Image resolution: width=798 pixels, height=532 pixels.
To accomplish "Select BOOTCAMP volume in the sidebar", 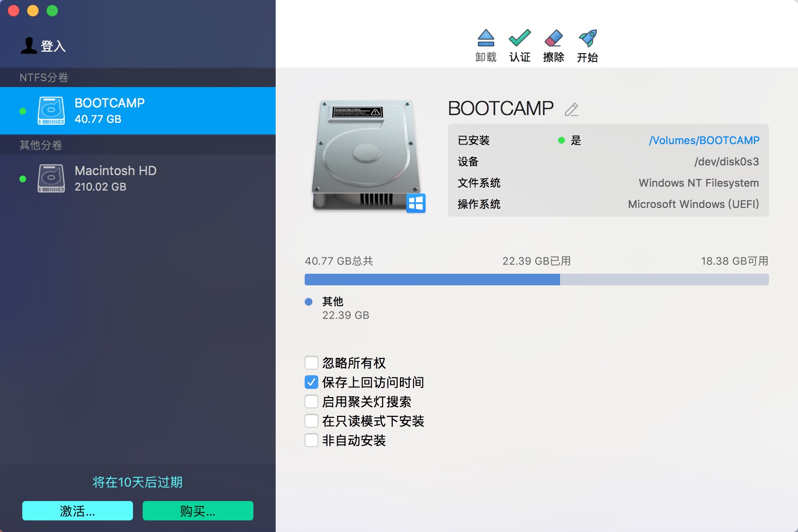I will point(138,111).
